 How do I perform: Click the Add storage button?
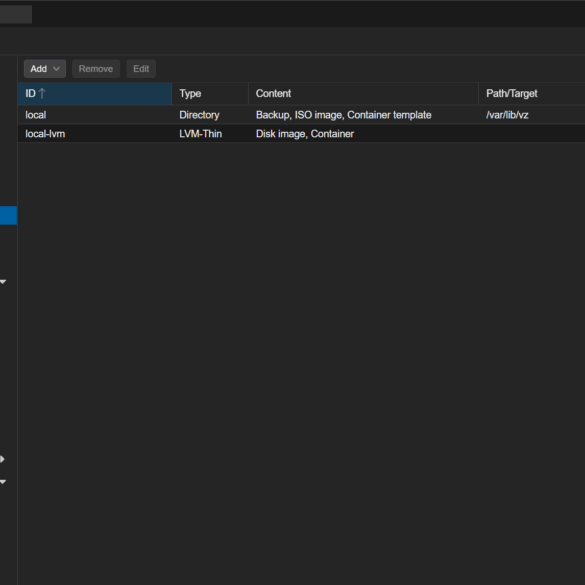pos(45,69)
